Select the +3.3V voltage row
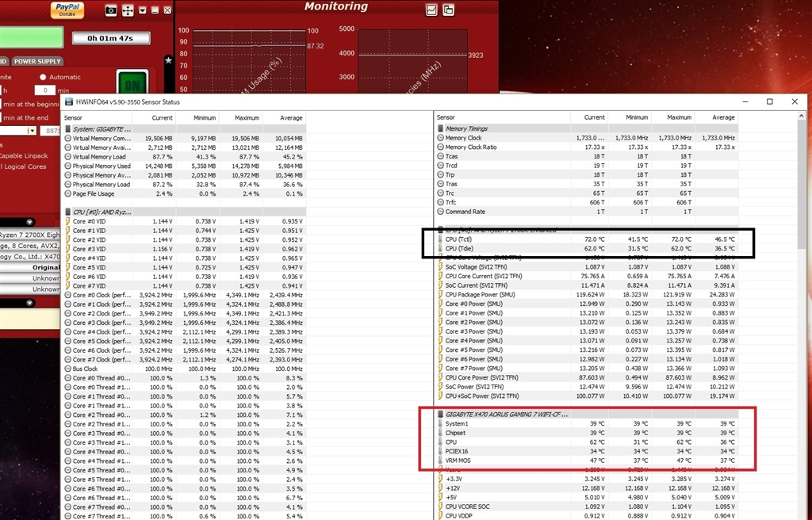Screen dimensions: 812x520 click(x=586, y=479)
